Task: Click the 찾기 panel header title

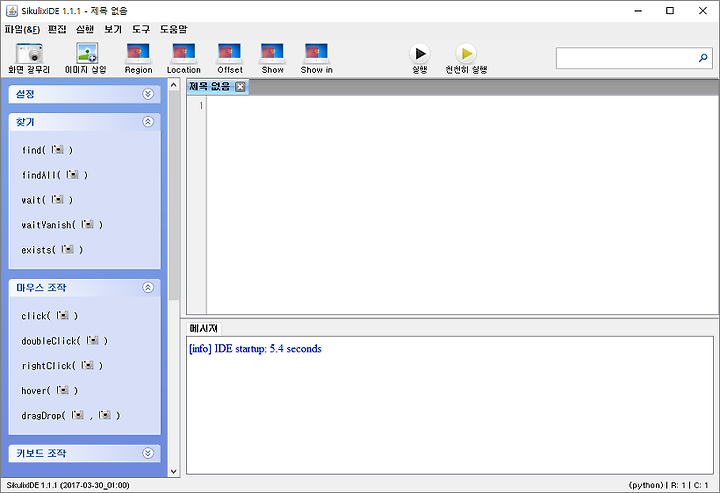Action: tap(25, 122)
